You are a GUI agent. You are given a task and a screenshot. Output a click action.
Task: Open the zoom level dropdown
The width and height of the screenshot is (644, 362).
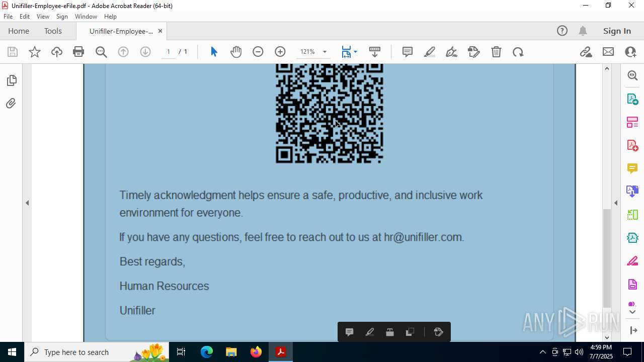pyautogui.click(x=325, y=52)
